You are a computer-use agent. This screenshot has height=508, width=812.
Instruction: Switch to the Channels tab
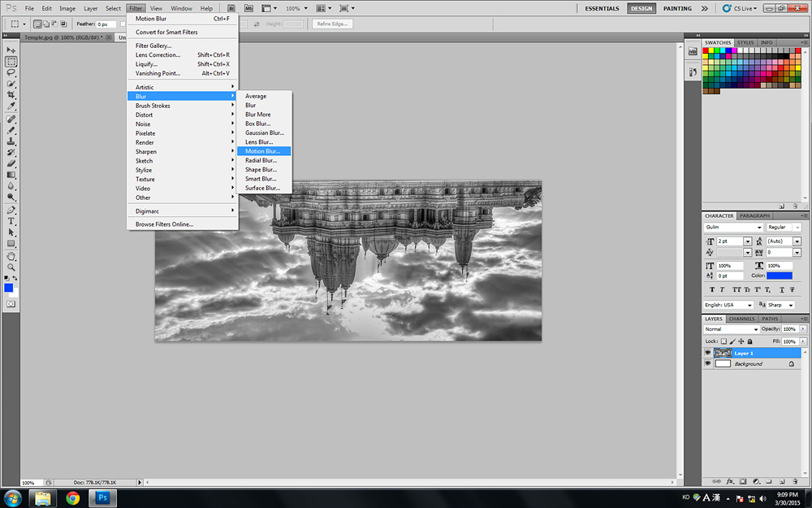tap(741, 319)
